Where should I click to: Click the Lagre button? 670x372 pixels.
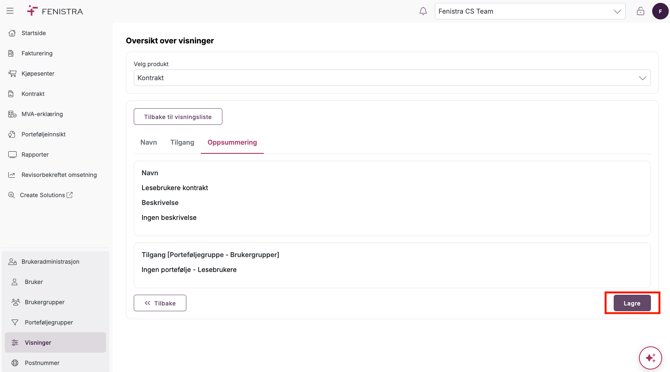tap(632, 303)
